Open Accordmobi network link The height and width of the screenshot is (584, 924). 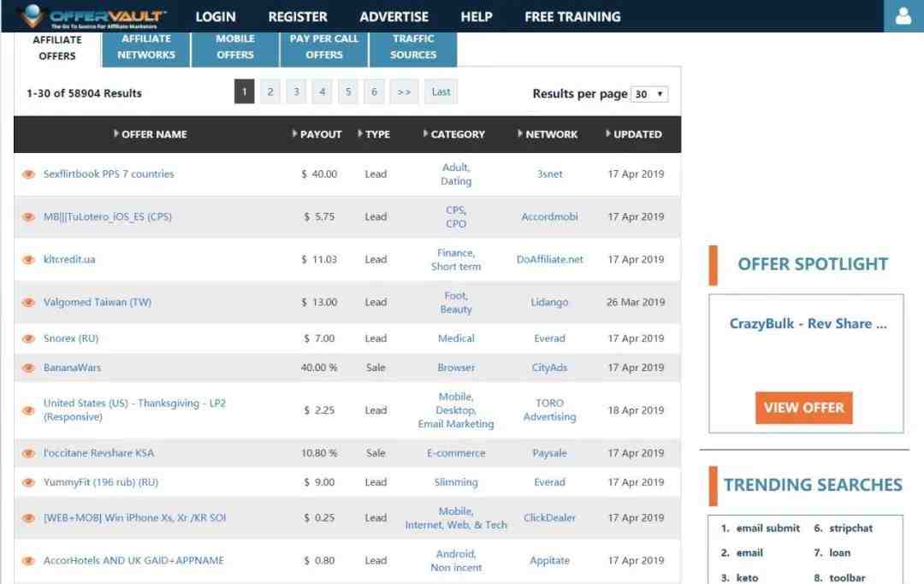point(550,216)
